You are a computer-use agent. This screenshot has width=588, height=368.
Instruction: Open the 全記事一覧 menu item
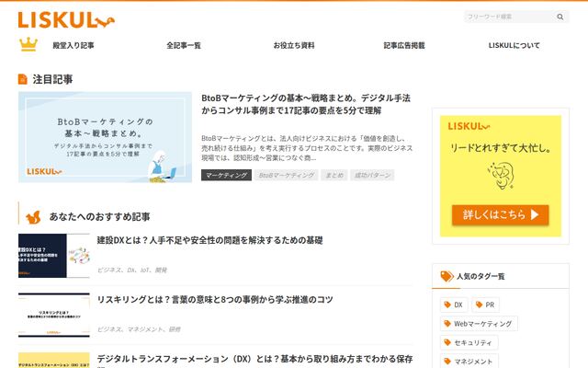click(184, 45)
